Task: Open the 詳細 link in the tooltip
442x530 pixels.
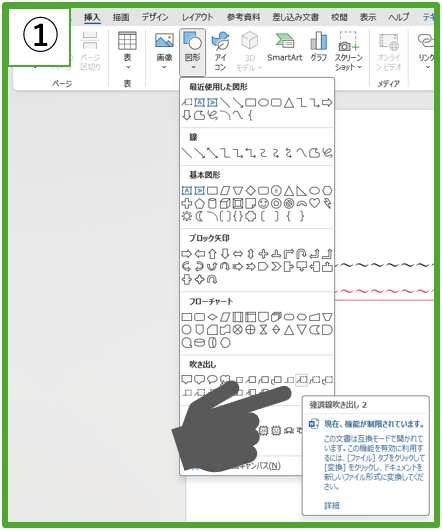Action: 332,505
